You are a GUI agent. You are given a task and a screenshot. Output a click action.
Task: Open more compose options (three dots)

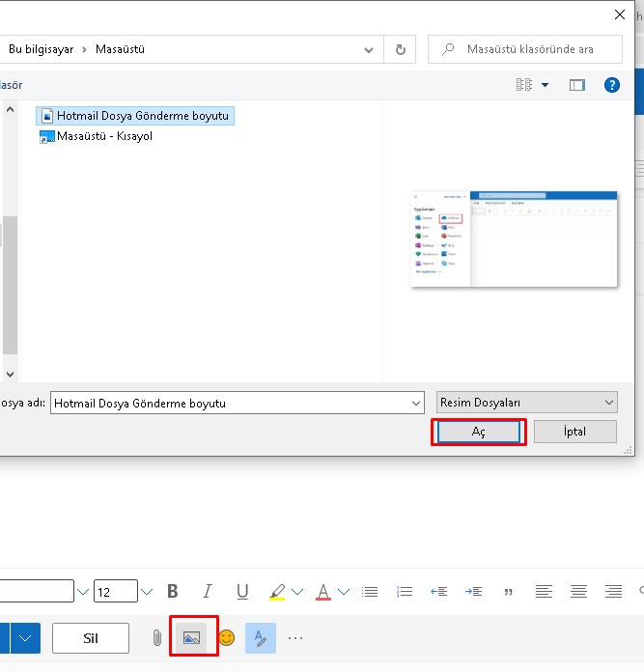tap(295, 638)
